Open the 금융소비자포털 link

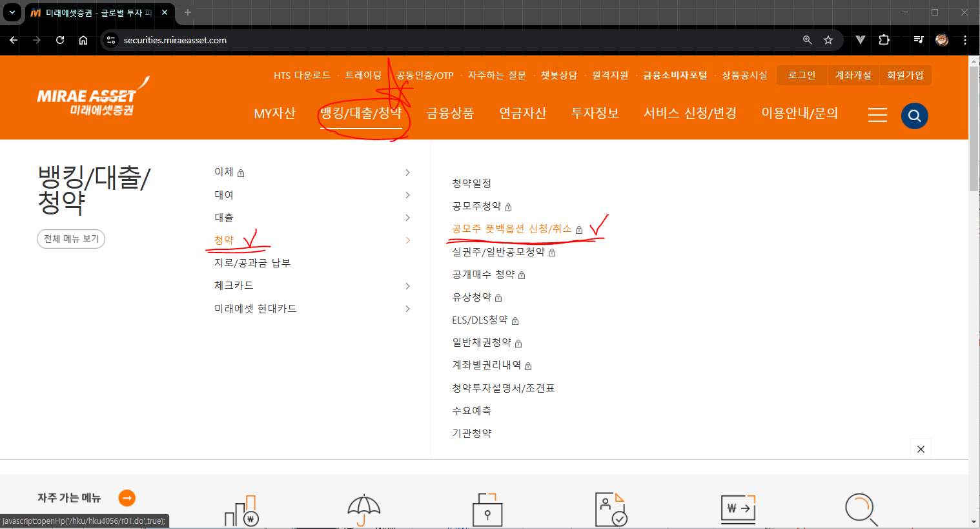[x=675, y=76]
